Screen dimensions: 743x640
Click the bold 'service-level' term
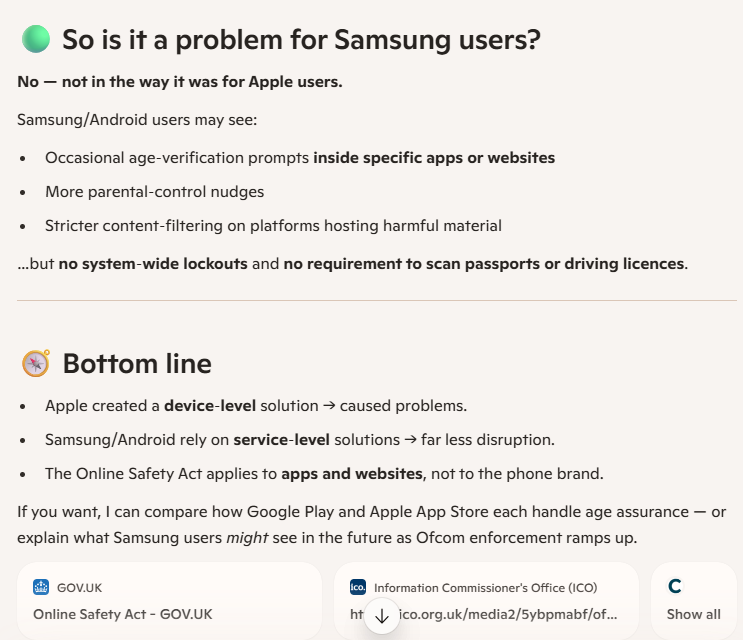pos(281,440)
